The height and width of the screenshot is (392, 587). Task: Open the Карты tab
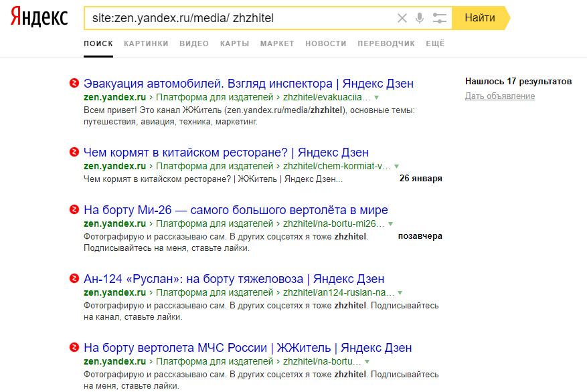[x=234, y=43]
